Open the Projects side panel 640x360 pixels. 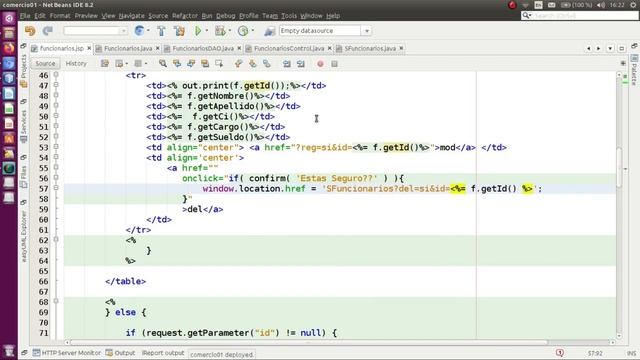click(x=23, y=70)
